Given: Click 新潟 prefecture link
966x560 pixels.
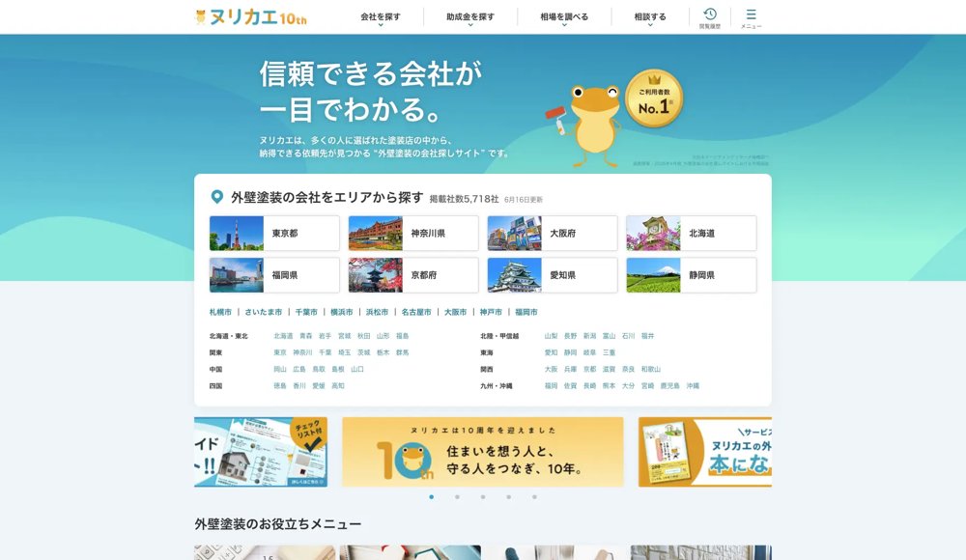Looking at the screenshot, I should click(589, 336).
